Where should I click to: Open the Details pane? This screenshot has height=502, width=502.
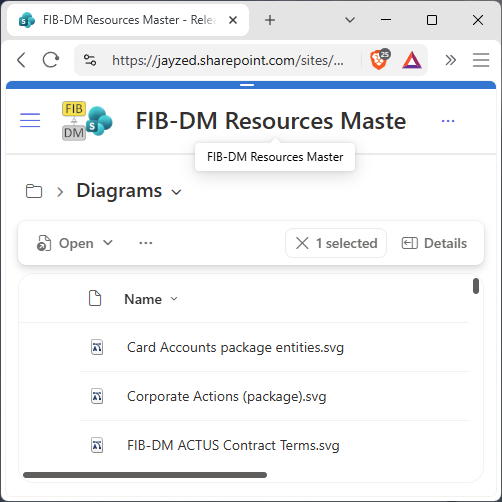point(434,243)
